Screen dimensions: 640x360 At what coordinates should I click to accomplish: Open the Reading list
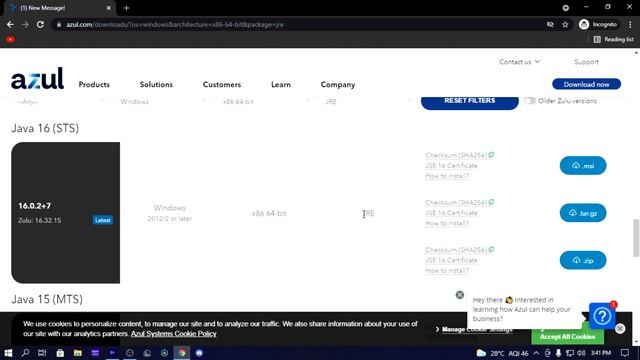(x=613, y=39)
